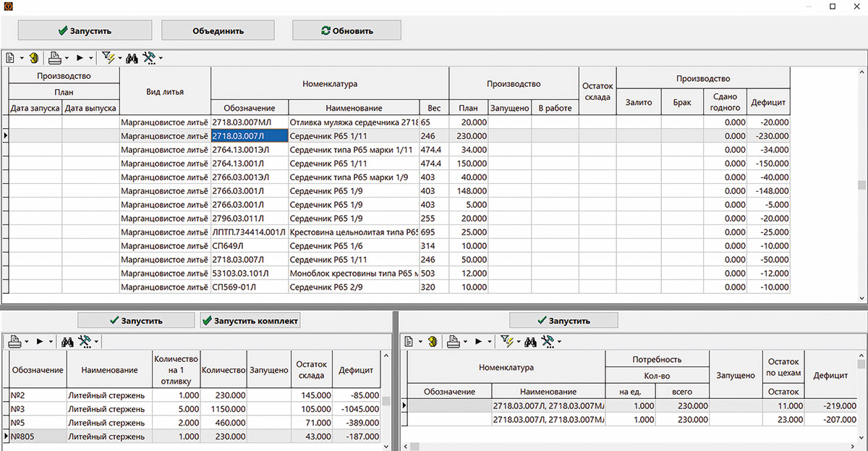Expand dropdown arrow beside top filter icon

click(x=120, y=58)
